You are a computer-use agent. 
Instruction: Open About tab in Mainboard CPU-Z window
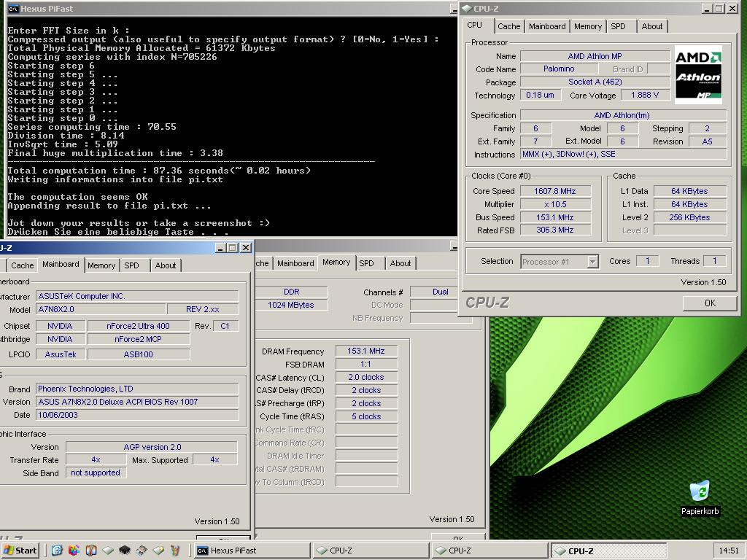pyautogui.click(x=166, y=265)
